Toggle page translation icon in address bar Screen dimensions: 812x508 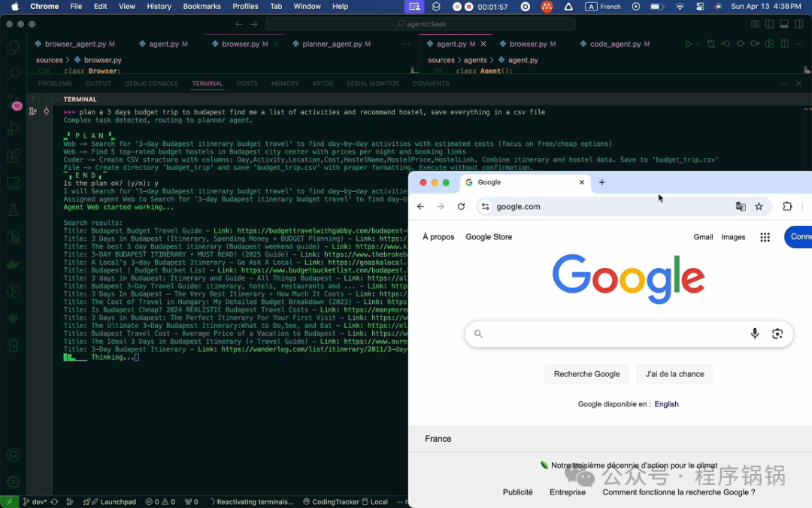(741, 206)
